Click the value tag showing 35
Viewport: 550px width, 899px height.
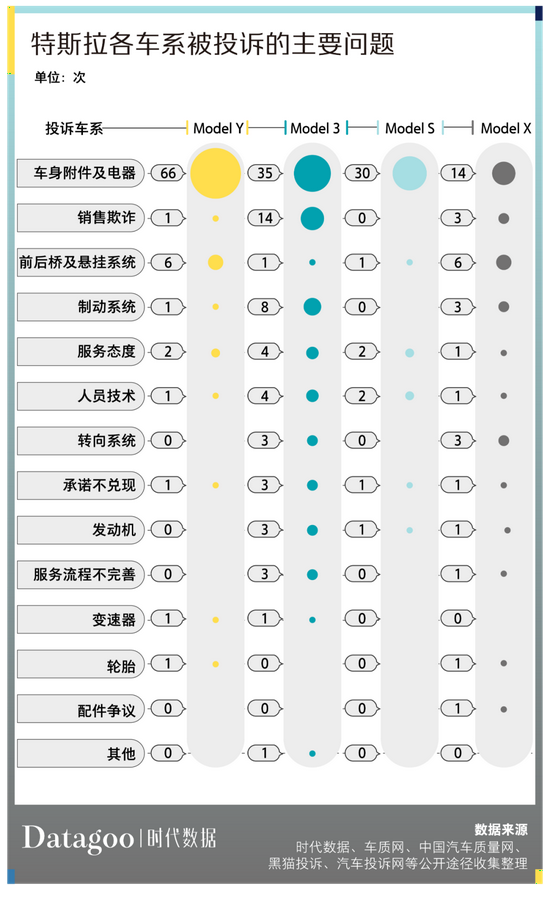point(265,173)
